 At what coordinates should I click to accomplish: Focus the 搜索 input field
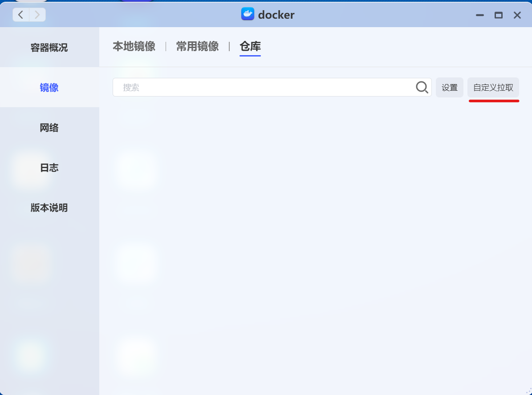pyautogui.click(x=263, y=87)
